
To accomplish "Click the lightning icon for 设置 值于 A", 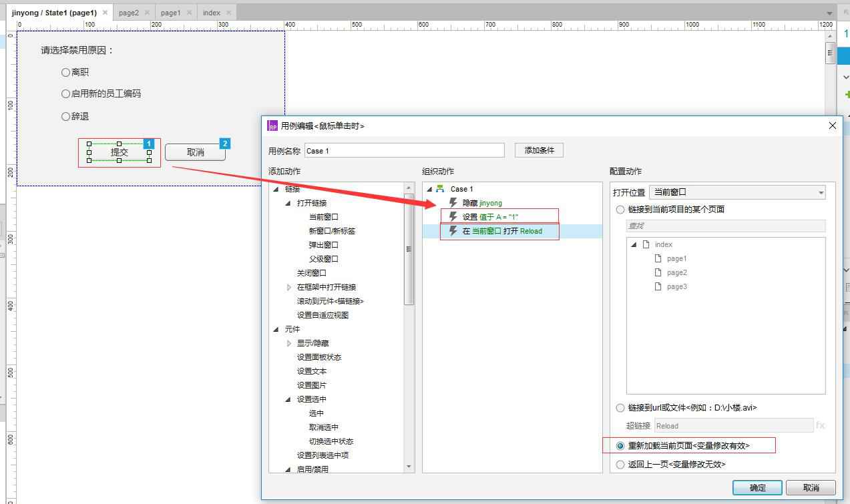I will [x=453, y=217].
